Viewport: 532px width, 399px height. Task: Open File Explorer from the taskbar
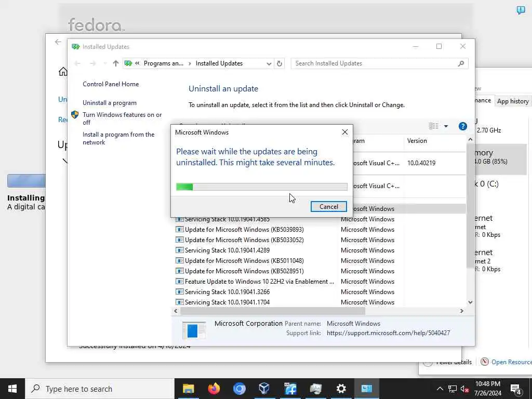click(188, 389)
